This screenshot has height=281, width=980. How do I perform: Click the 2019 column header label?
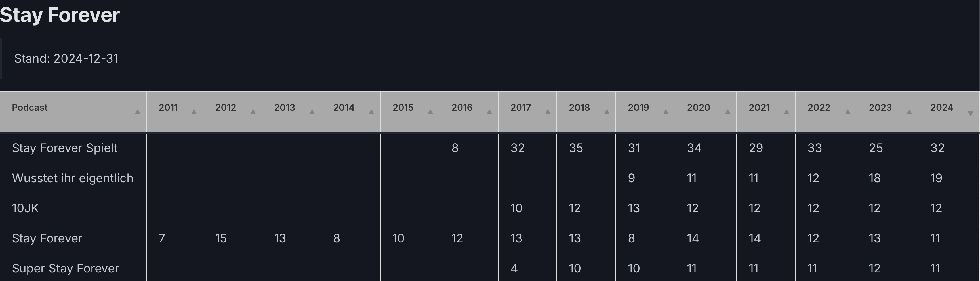[x=638, y=108]
